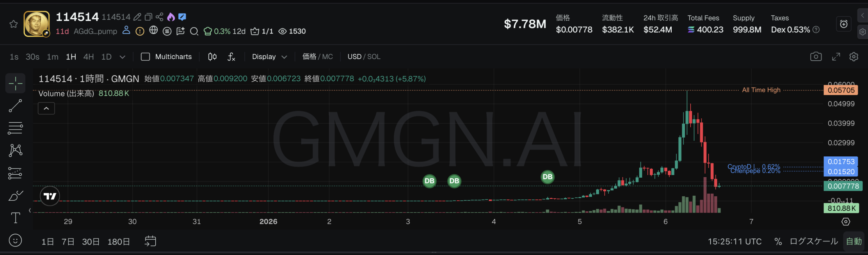Search the token using magnifier icon
Viewport: 868px width, 255px height.
point(194,32)
